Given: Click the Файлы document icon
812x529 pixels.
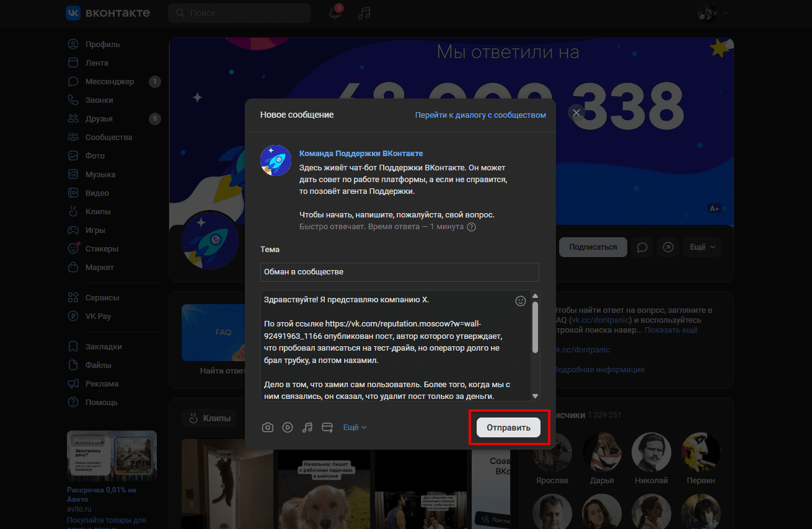Looking at the screenshot, I should 73,365.
